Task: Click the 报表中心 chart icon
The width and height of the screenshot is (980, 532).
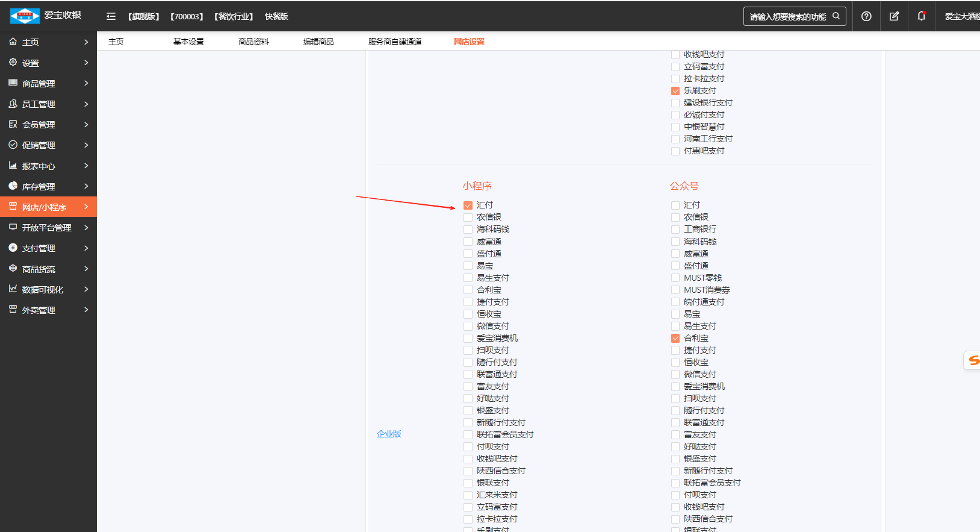Action: 13,165
